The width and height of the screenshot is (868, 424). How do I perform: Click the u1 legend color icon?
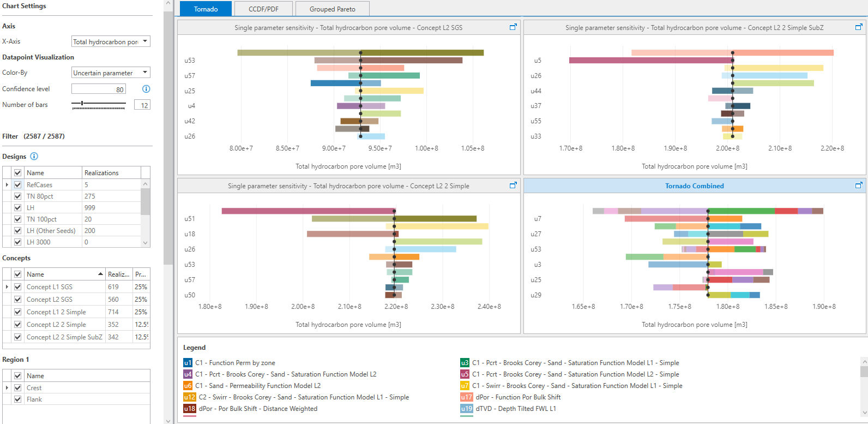[x=188, y=363]
